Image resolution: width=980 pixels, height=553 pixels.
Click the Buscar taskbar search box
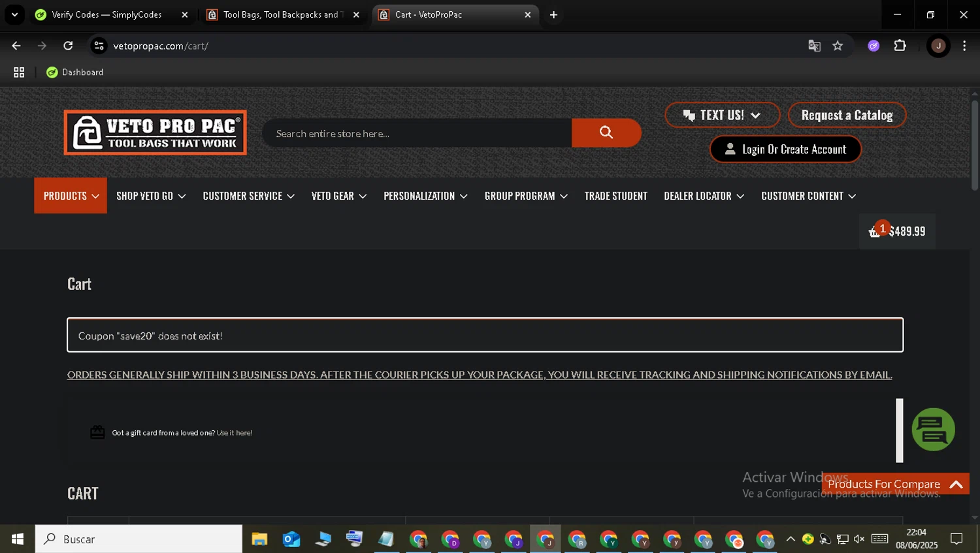click(139, 539)
